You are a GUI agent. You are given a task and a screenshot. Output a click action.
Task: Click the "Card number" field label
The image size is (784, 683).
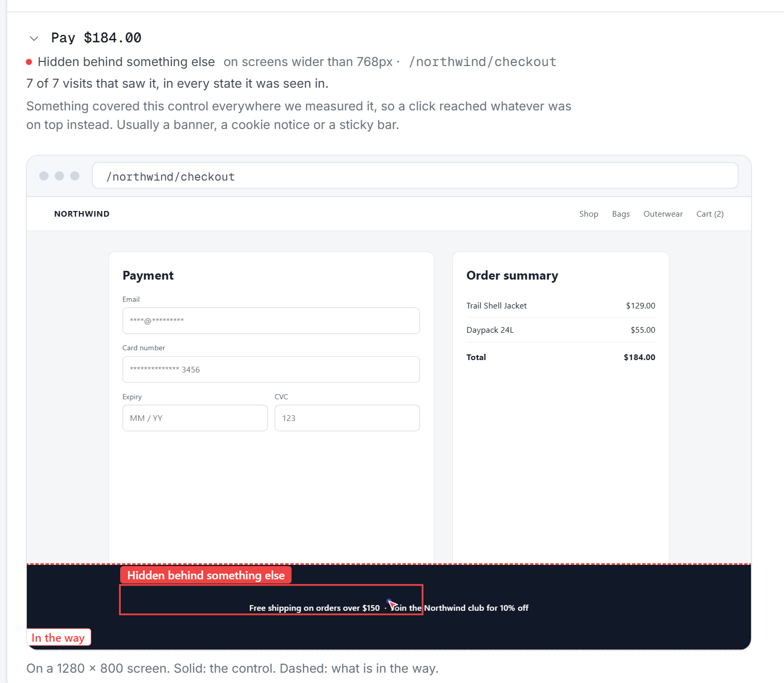click(144, 348)
